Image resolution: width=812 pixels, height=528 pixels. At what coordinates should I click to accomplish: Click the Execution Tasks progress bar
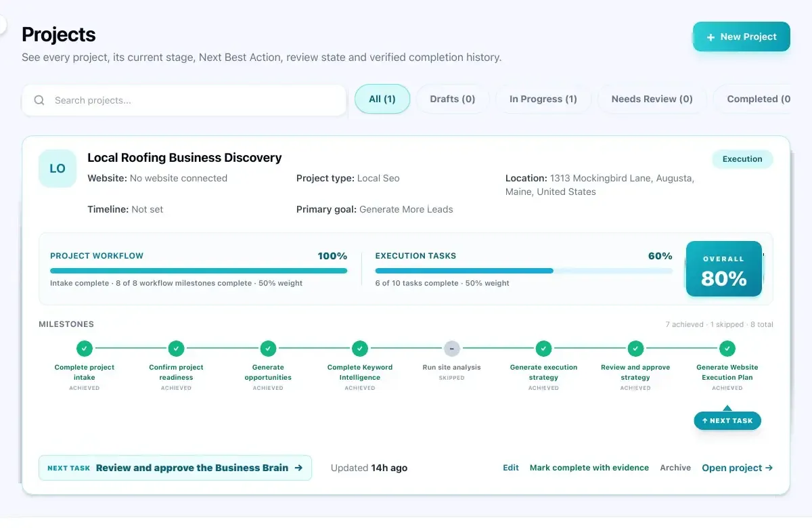tap(524, 271)
